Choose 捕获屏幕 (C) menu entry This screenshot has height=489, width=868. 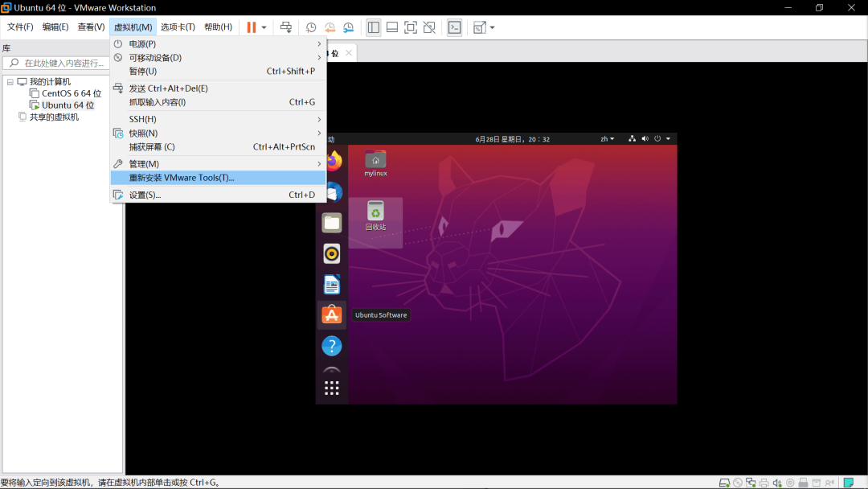pos(218,147)
